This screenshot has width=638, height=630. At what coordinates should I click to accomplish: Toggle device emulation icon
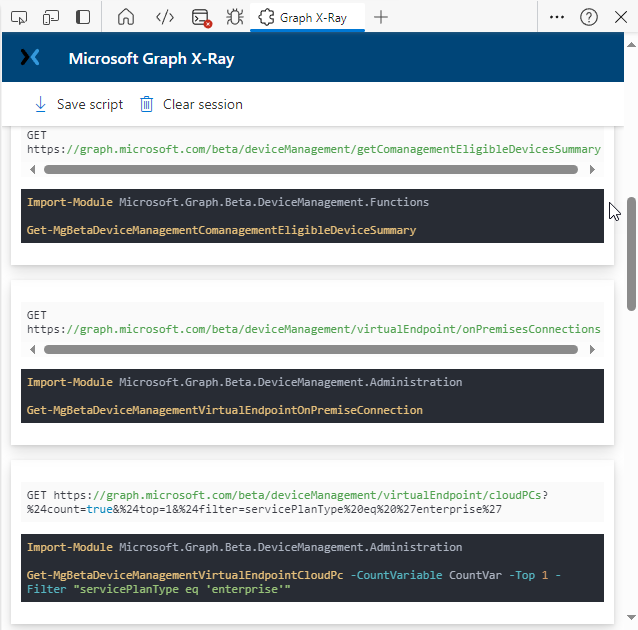(x=50, y=17)
